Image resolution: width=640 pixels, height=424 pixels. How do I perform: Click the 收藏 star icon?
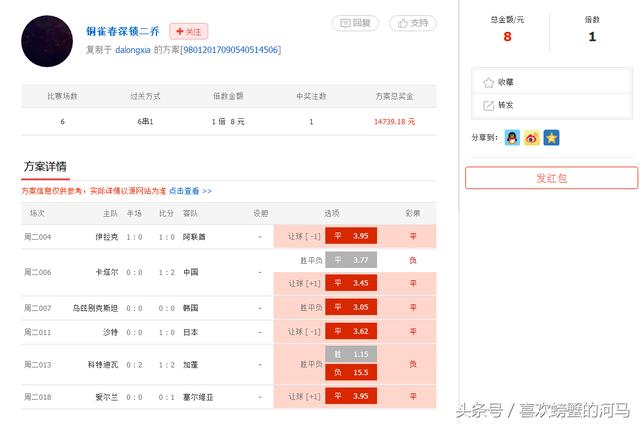tap(489, 82)
